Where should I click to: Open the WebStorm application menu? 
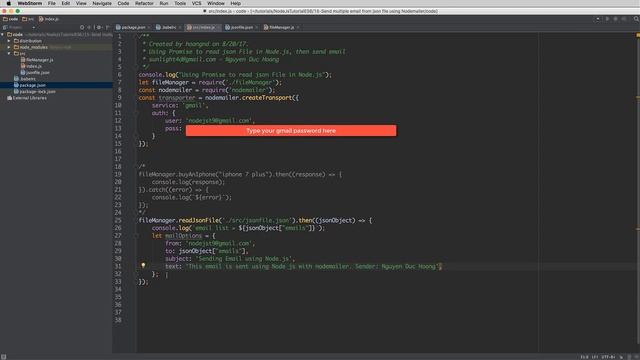(29, 3)
